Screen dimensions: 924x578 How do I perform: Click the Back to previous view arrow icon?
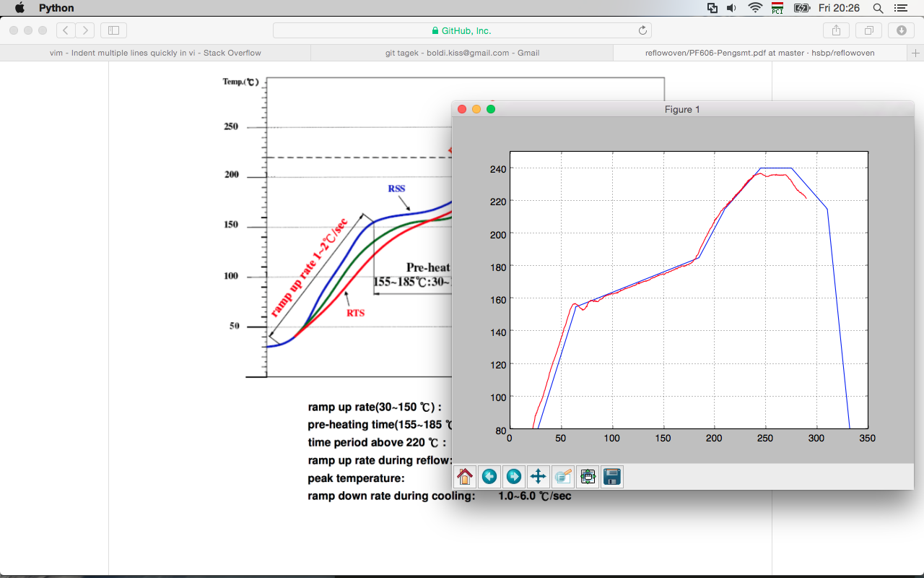pyautogui.click(x=489, y=477)
